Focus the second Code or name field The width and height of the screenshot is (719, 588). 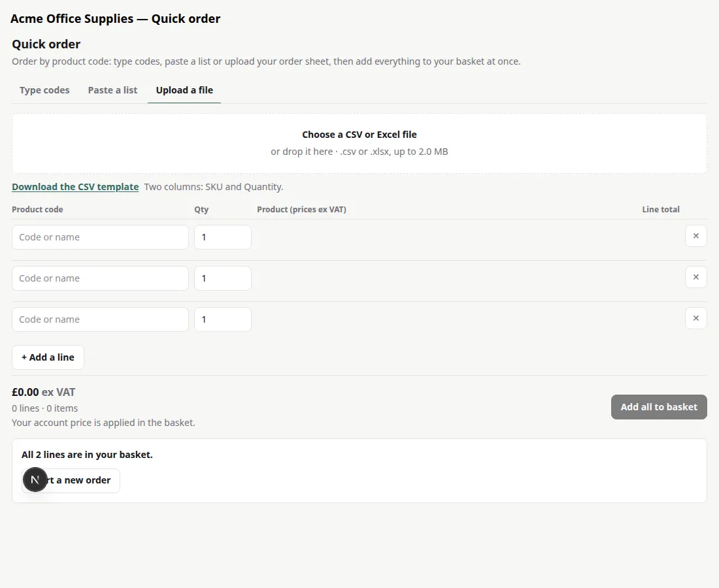(100, 278)
